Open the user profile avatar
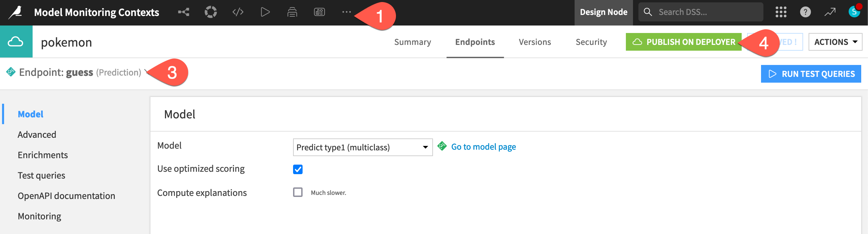This screenshot has height=234, width=868. 854,11
